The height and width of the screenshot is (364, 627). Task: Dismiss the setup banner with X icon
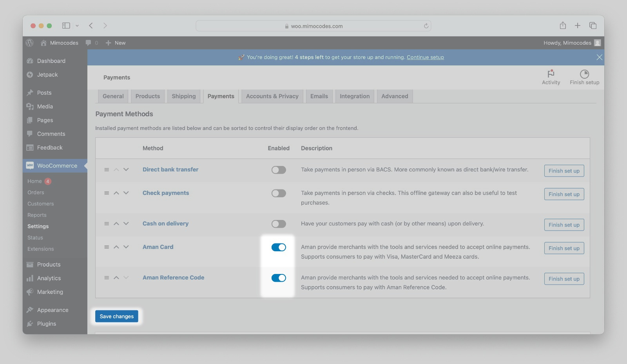(x=599, y=57)
